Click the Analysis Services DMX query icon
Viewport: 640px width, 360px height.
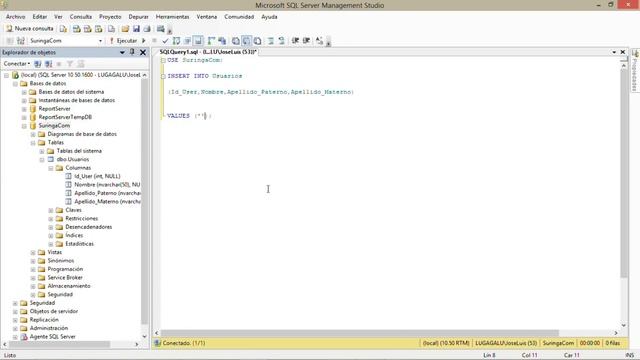click(x=87, y=29)
